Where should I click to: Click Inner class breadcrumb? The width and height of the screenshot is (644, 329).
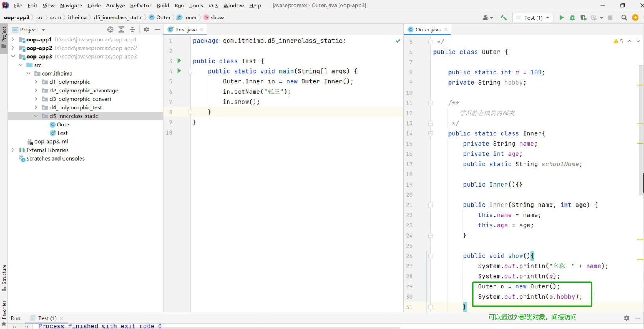coord(187,17)
